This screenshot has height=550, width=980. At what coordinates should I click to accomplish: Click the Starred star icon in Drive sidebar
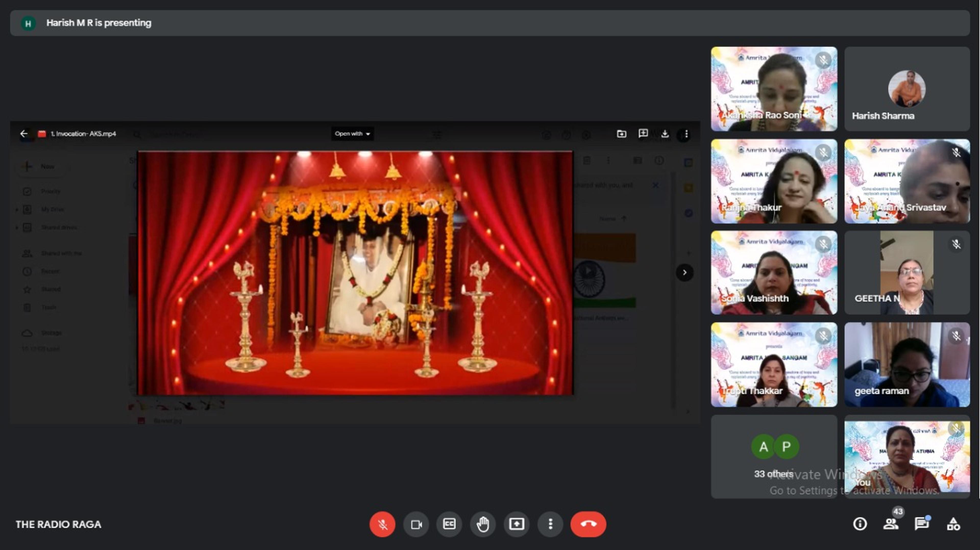[x=27, y=290]
